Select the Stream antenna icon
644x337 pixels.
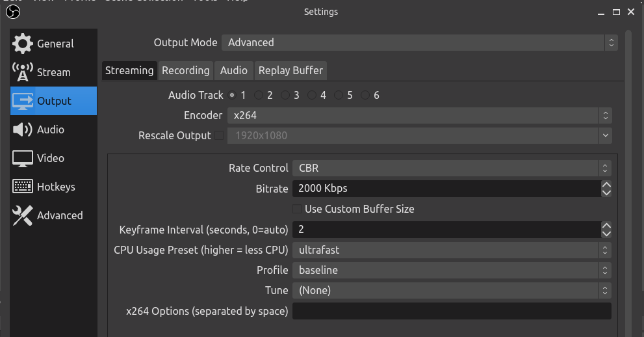[x=23, y=72]
